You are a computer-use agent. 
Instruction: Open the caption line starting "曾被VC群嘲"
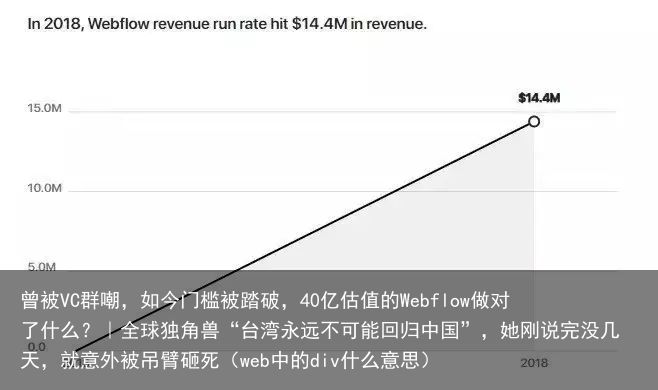pyautogui.click(x=265, y=301)
